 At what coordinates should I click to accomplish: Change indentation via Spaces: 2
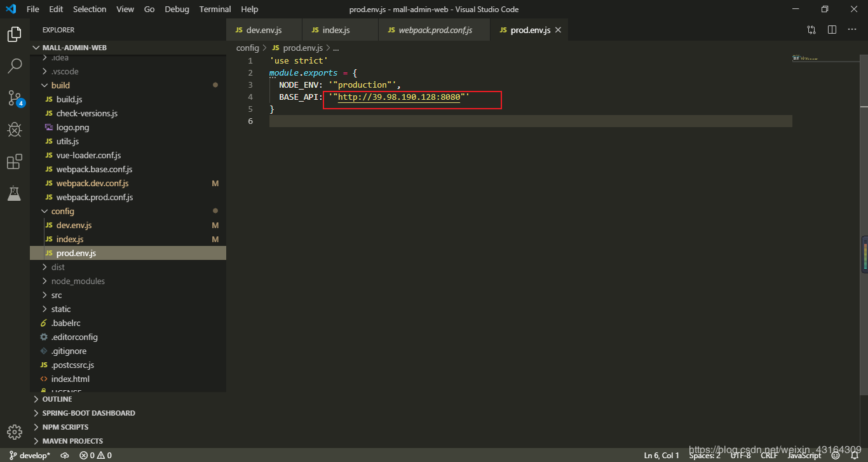pyautogui.click(x=705, y=455)
